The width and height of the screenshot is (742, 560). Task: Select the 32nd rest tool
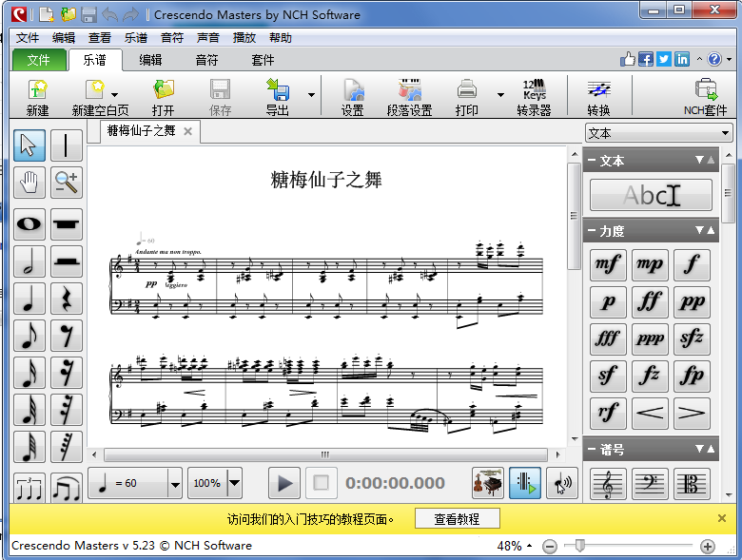[x=66, y=410]
